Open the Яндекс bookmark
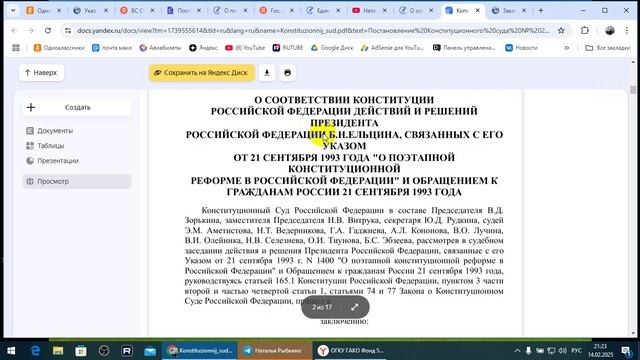Screen dimensions: 640x360 (203, 48)
